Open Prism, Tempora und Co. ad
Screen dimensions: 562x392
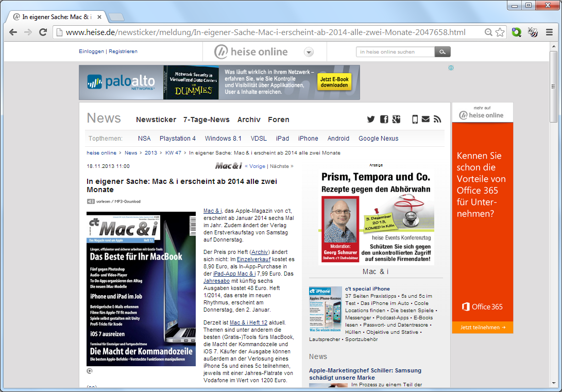(x=376, y=217)
